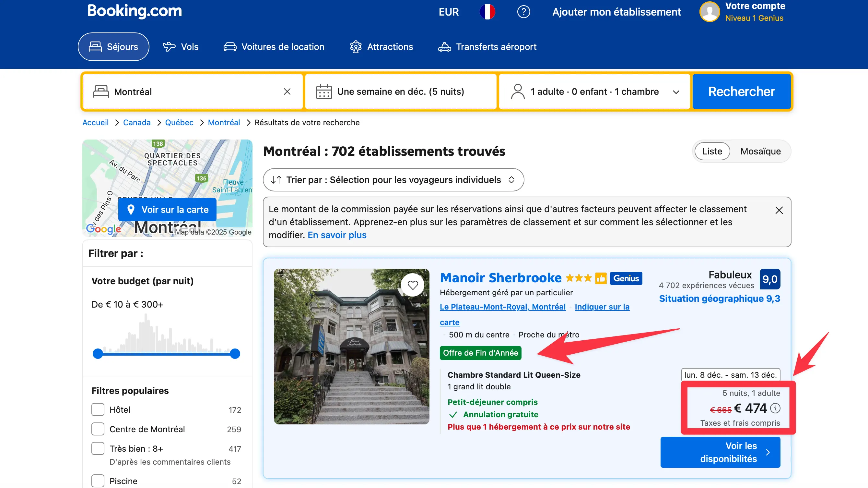Clear the Montréal destination with X icon

pos(287,92)
